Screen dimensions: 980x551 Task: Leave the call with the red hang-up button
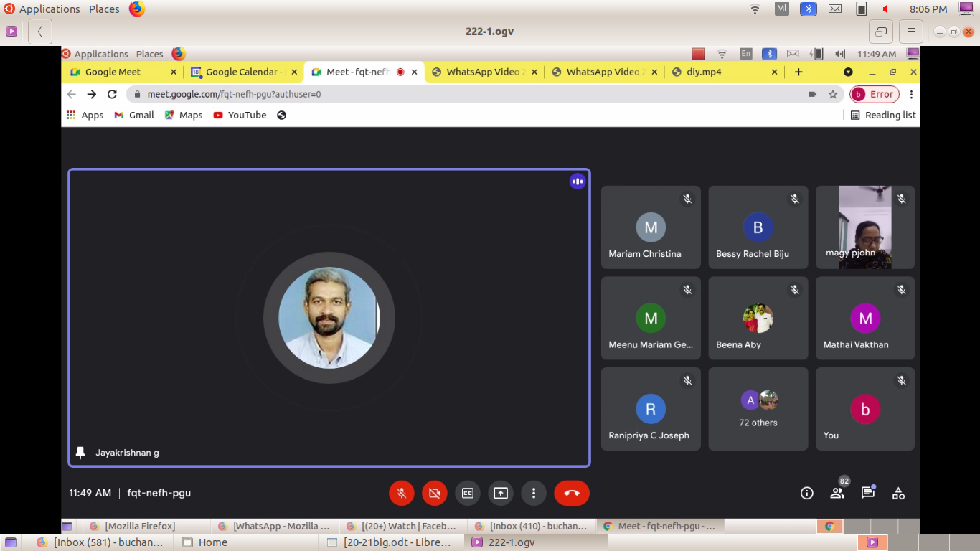click(x=572, y=493)
